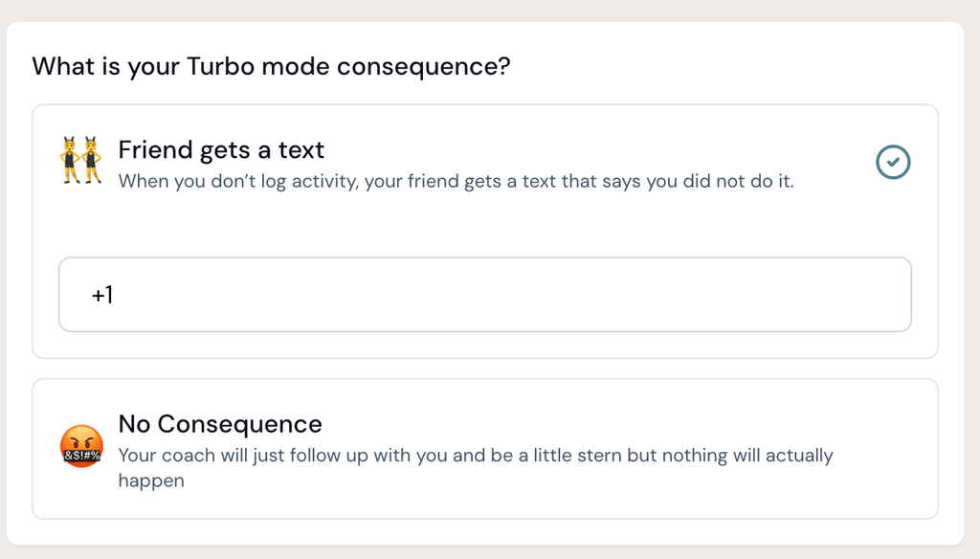980x559 pixels.
Task: Click the selected checkmark circle icon
Action: tap(893, 162)
